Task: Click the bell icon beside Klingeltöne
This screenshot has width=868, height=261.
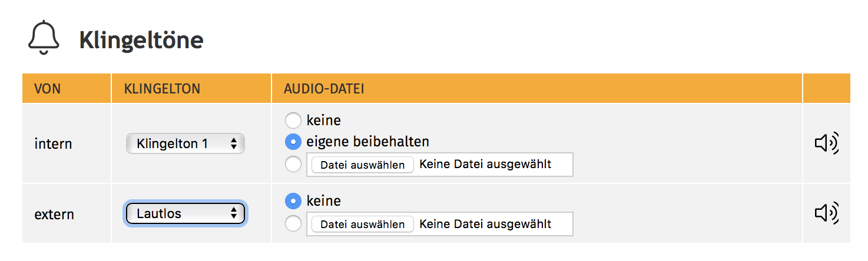Action: pyautogui.click(x=44, y=38)
